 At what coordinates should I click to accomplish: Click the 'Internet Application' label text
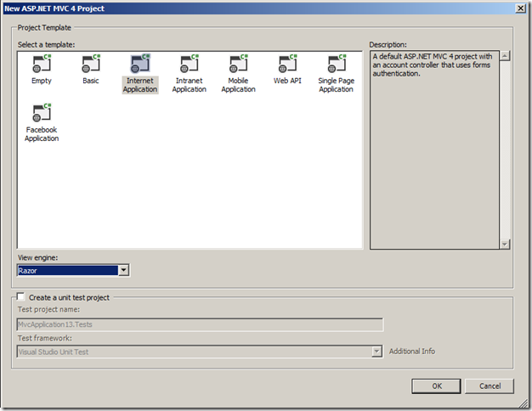(x=140, y=85)
